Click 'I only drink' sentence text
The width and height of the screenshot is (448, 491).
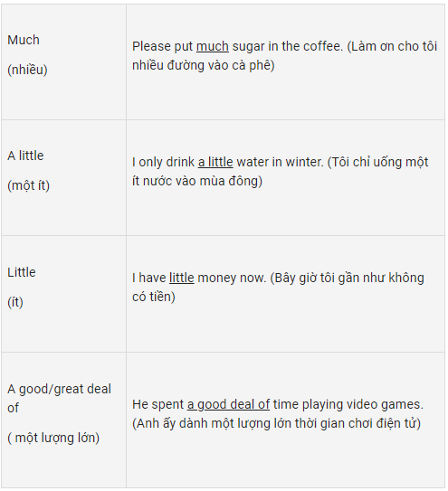tap(163, 162)
